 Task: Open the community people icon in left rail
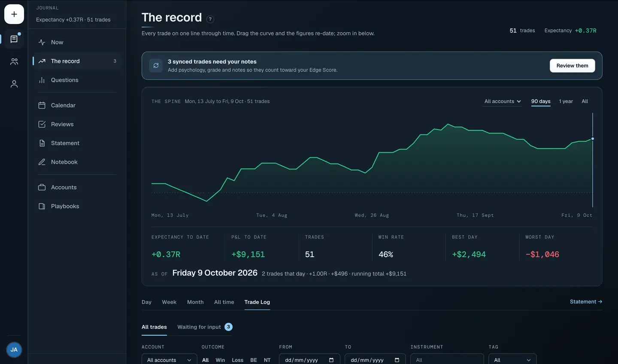(14, 62)
